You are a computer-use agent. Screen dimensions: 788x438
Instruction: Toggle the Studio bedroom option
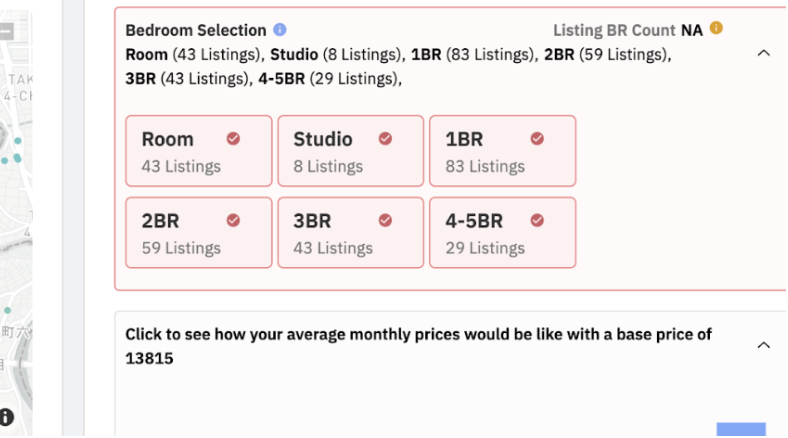(x=350, y=150)
